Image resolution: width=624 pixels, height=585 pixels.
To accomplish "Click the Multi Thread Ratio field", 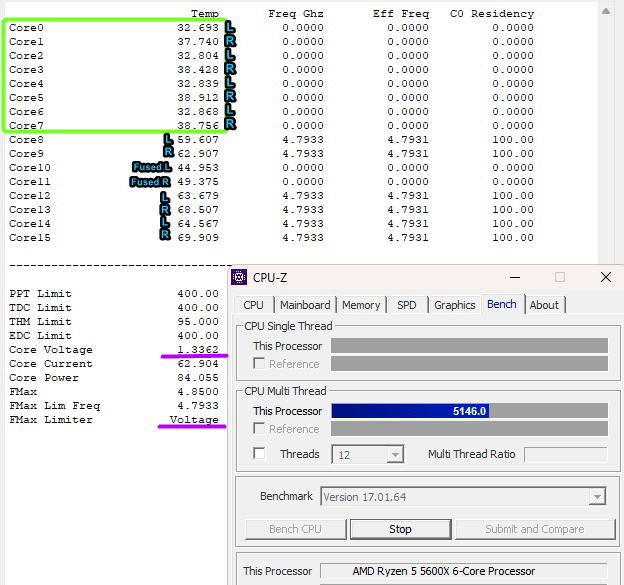I will 566,454.
